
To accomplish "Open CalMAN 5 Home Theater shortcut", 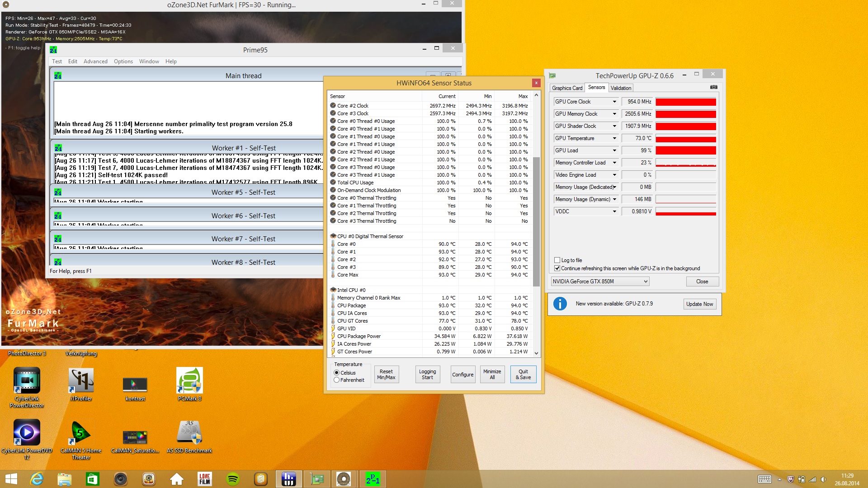I will [x=81, y=433].
